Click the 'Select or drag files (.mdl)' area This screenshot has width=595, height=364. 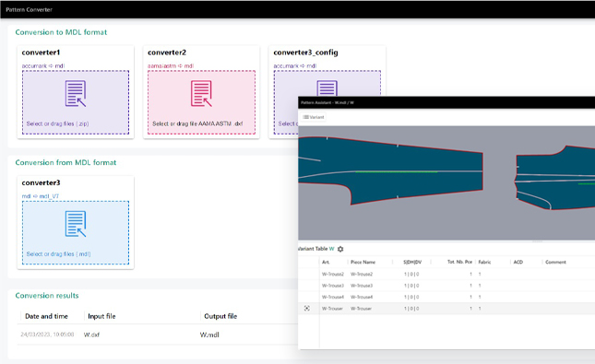pos(76,232)
